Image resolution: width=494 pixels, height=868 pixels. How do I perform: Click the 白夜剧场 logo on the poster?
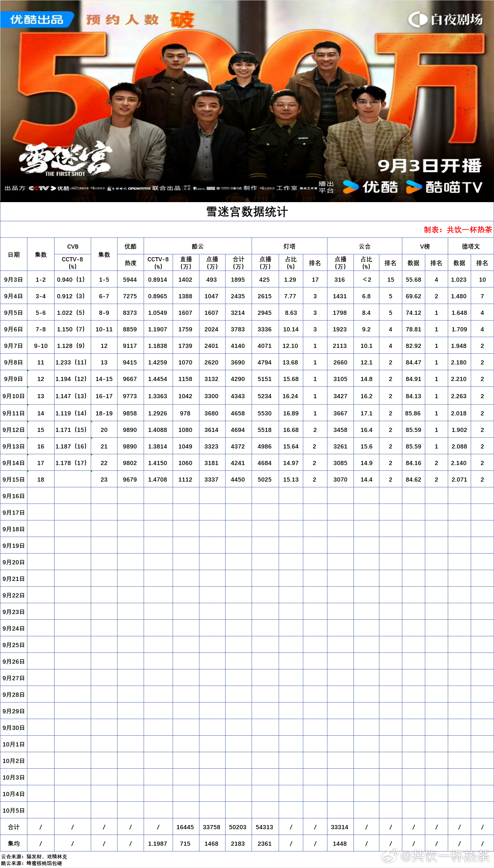tap(445, 20)
